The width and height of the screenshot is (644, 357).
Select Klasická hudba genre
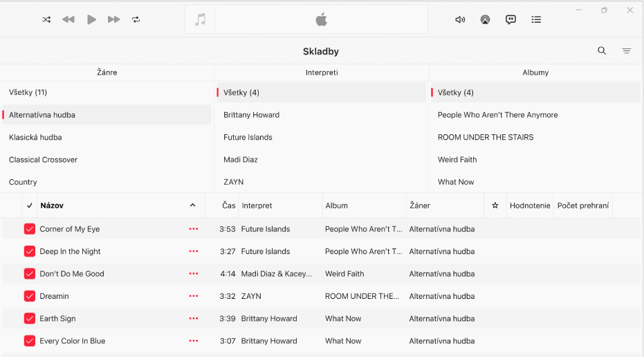pos(107,137)
